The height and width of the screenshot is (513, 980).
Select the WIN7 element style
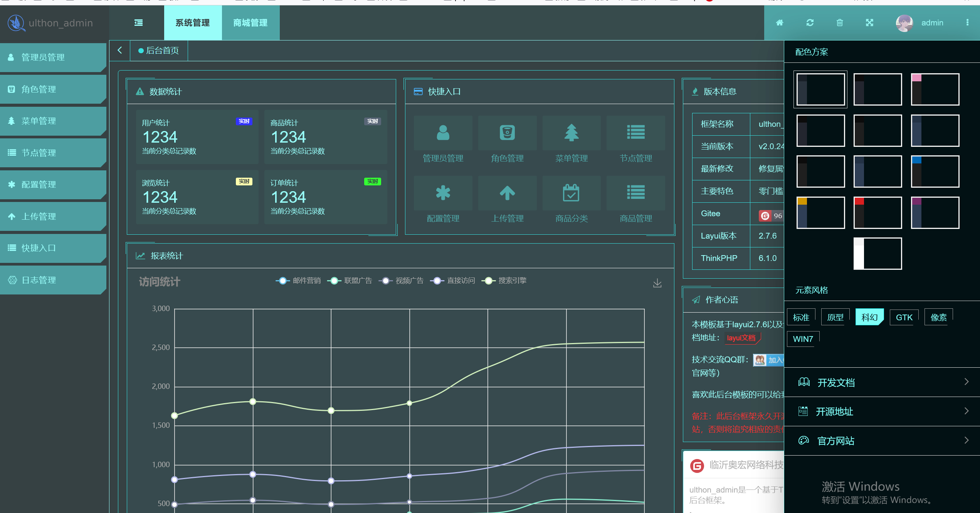tap(803, 339)
